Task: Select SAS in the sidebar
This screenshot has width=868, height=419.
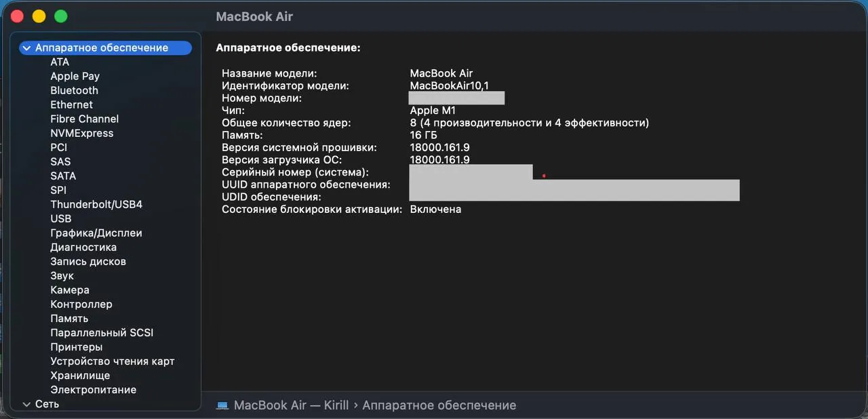Action: [60, 161]
